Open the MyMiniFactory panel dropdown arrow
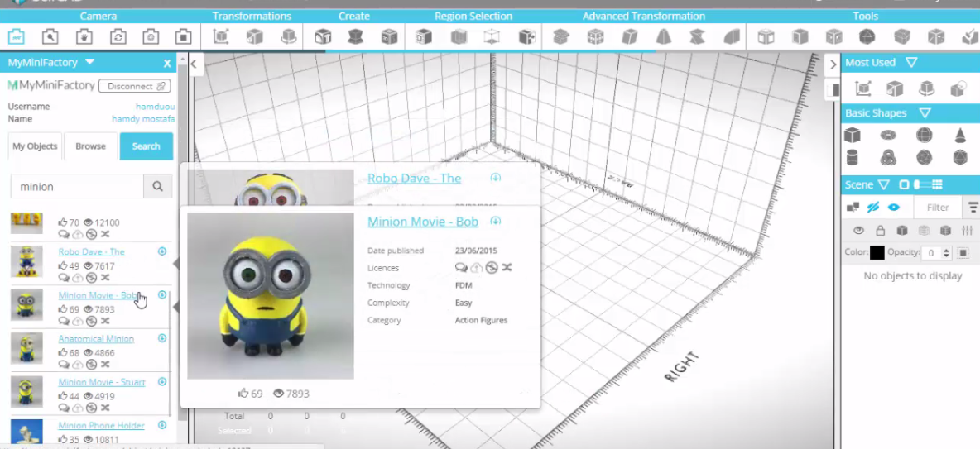Viewport: 980px width, 449px height. (x=89, y=62)
